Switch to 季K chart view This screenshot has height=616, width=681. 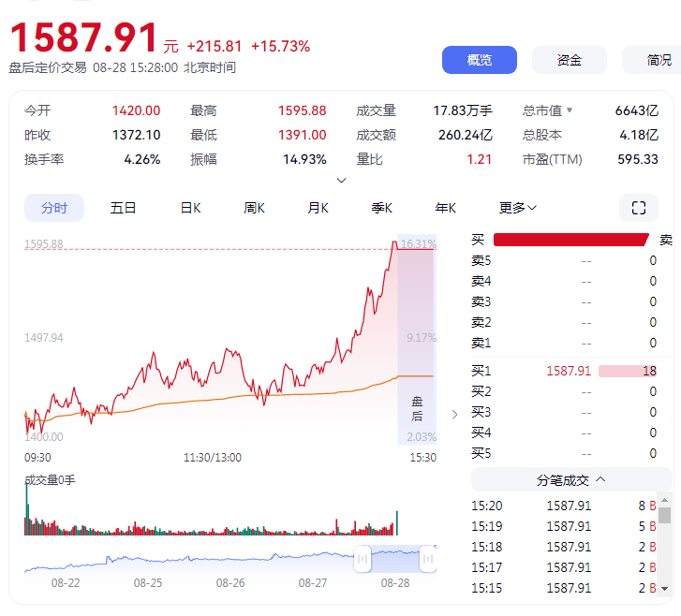coord(381,208)
